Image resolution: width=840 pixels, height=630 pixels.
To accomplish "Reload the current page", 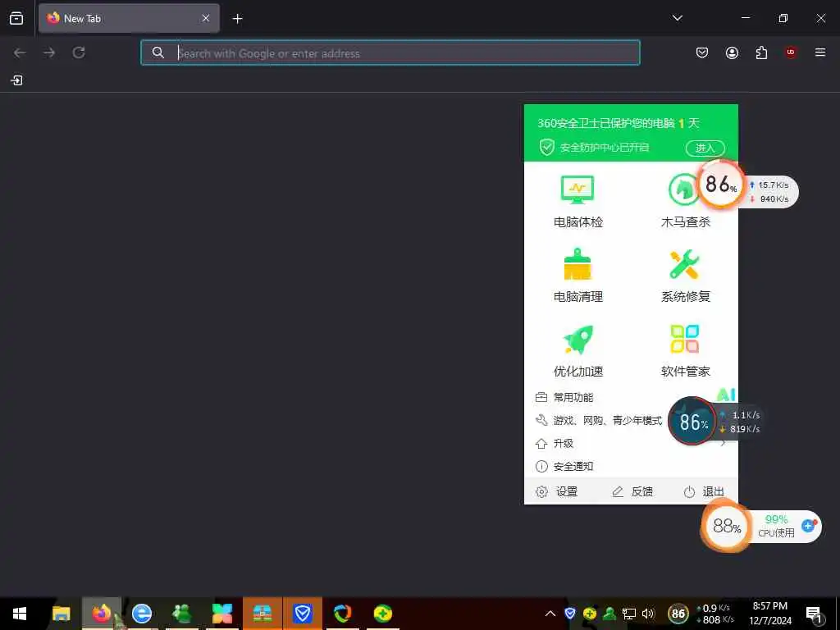I will [x=79, y=52].
